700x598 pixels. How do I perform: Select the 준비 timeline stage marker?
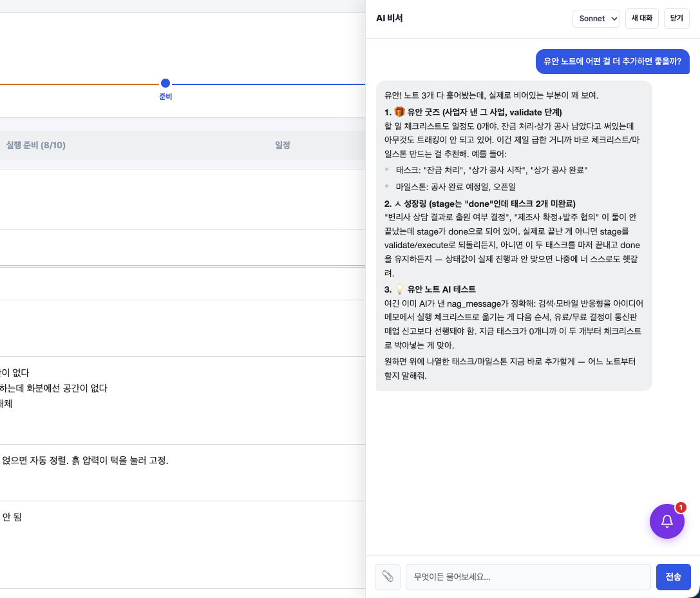(166, 84)
